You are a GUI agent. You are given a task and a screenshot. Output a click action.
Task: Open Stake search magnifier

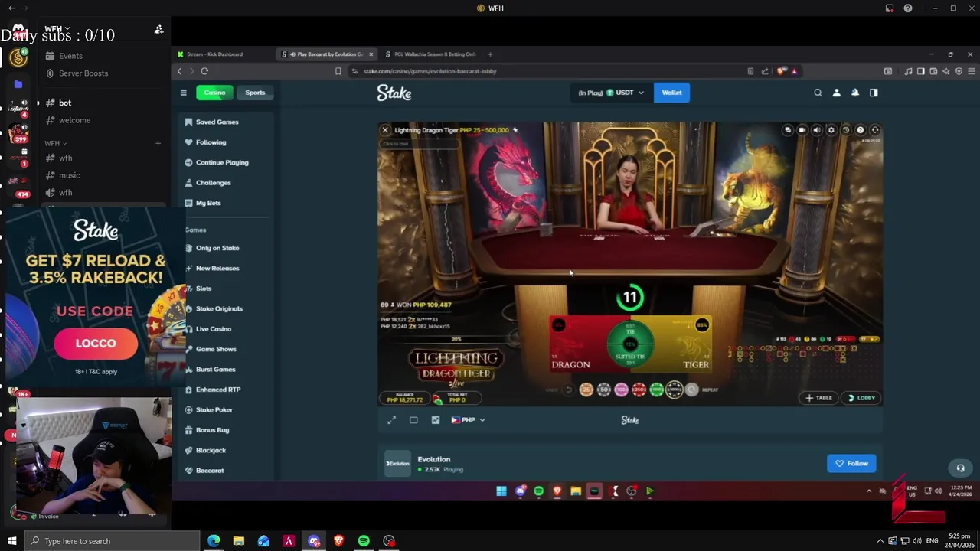pos(818,93)
